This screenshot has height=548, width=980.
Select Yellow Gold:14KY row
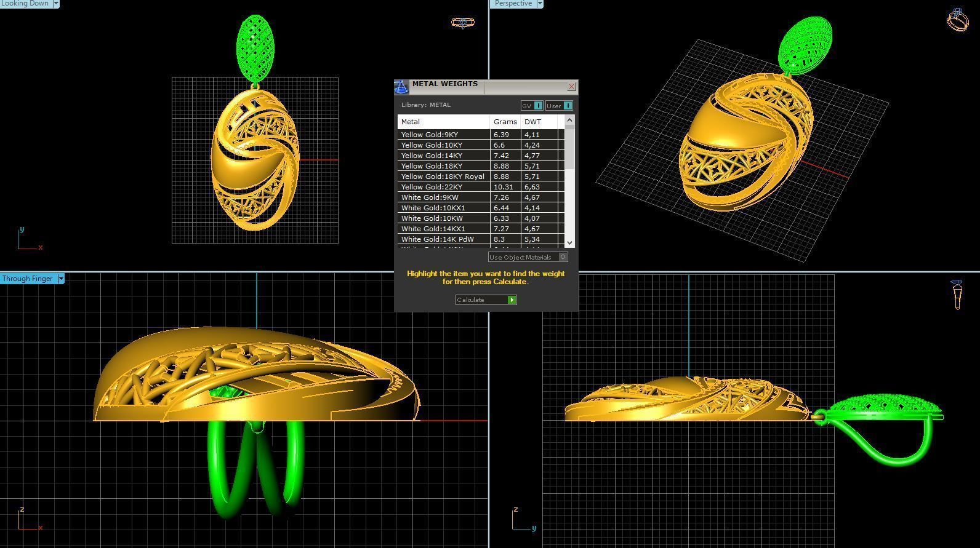(481, 156)
